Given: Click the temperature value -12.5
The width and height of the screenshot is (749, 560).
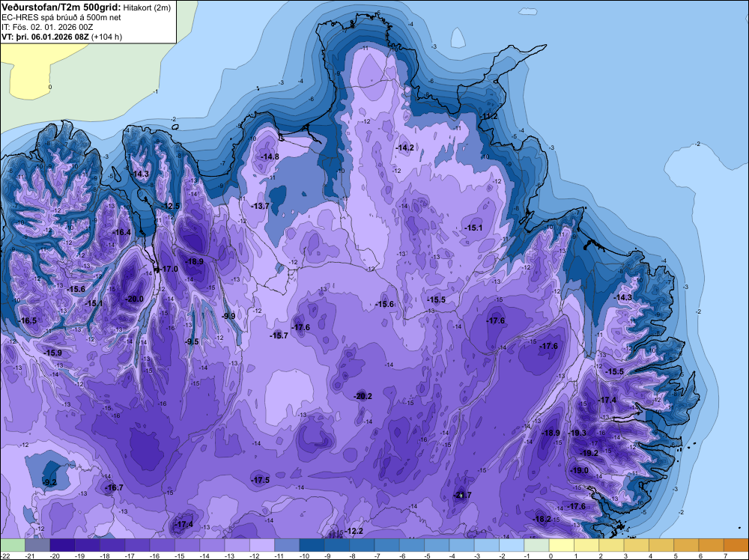Looking at the screenshot, I should (x=171, y=206).
